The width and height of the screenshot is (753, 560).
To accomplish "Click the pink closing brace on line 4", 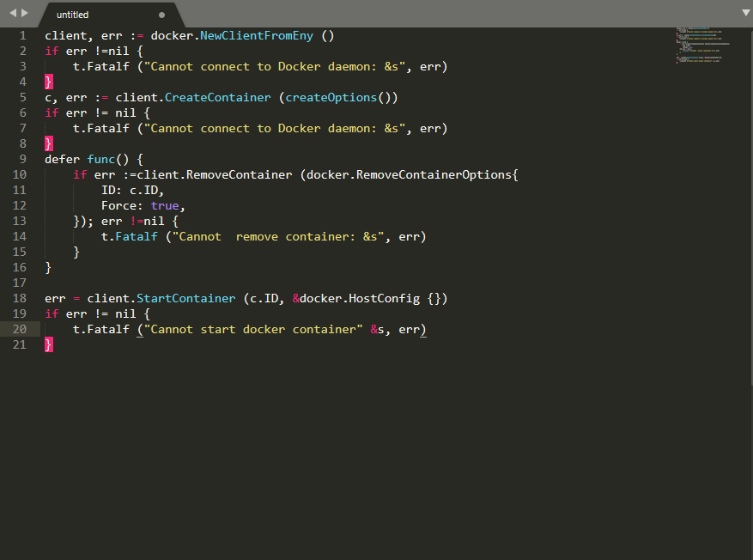I will [48, 82].
